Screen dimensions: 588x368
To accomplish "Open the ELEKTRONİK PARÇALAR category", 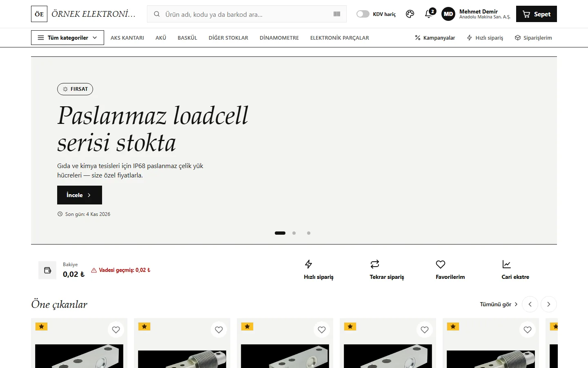I will [x=340, y=38].
